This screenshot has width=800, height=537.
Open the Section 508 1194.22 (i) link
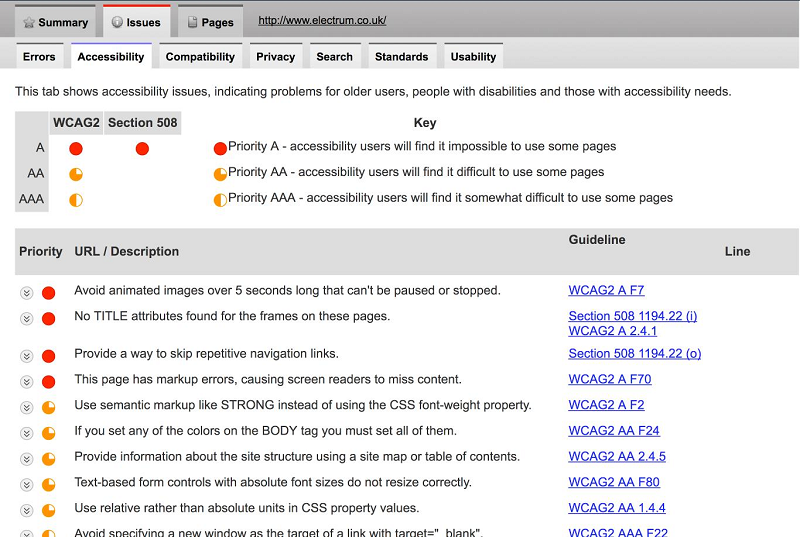tap(633, 316)
